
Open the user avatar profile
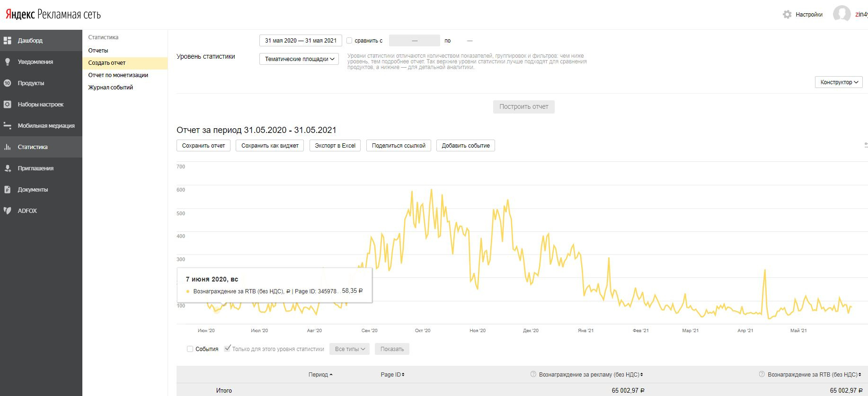click(842, 14)
